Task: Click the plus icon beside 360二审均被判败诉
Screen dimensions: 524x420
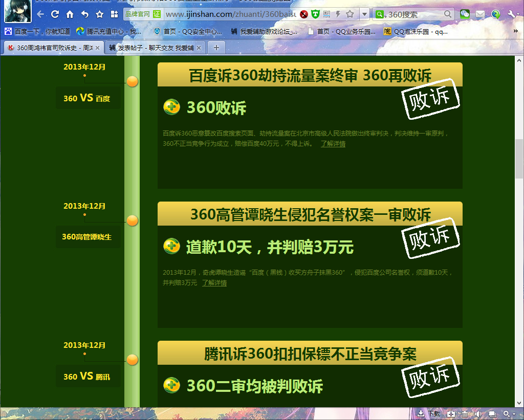Action: coord(172,385)
